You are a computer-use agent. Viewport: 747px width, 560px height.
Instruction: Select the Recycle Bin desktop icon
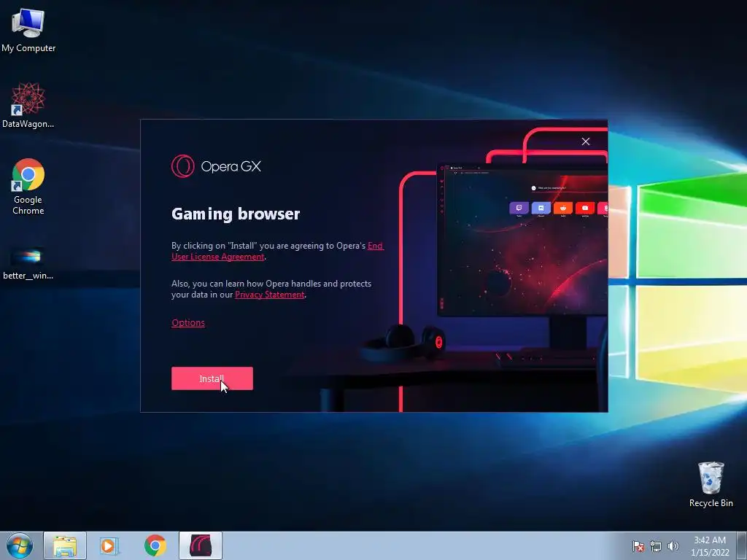[711, 484]
